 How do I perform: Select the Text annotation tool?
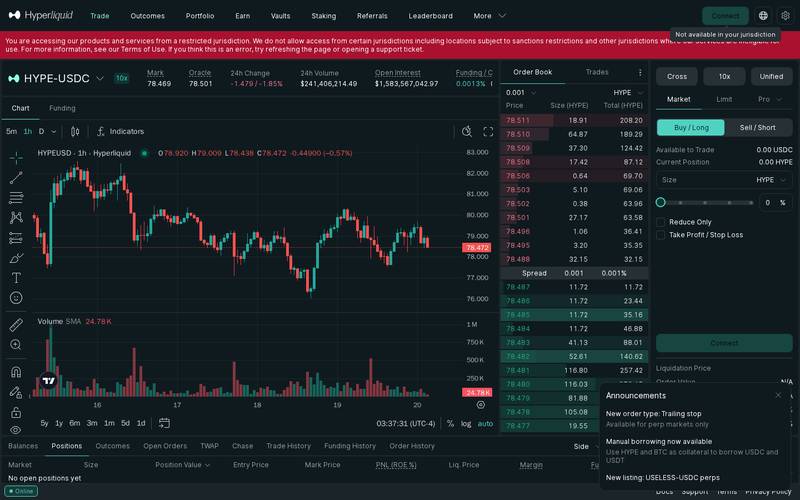tap(16, 278)
